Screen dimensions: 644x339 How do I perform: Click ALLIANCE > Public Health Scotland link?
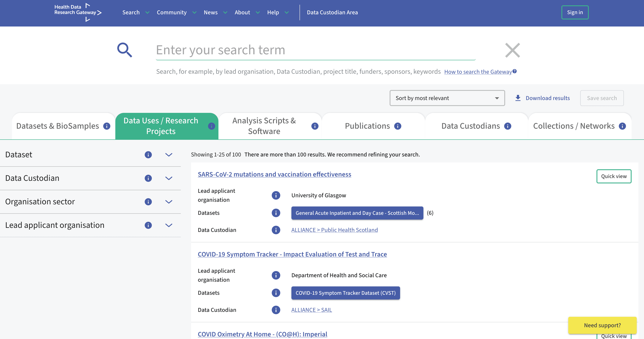tap(334, 230)
